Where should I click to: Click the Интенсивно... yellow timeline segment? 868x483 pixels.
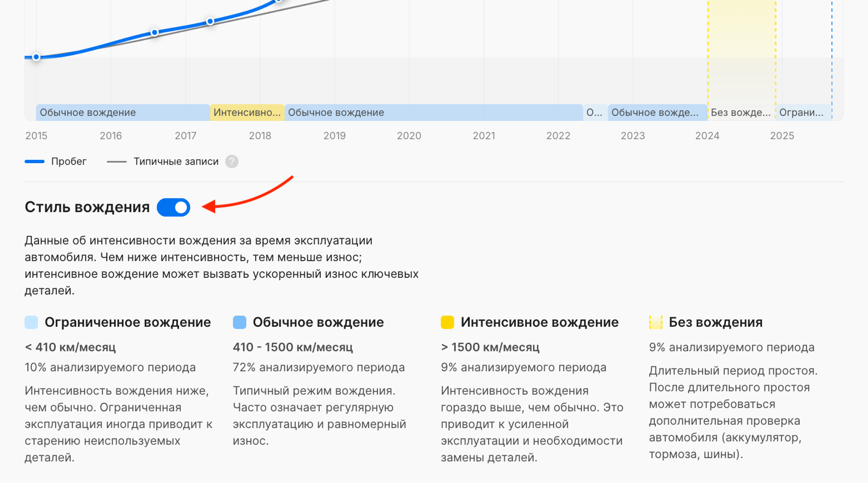pyautogui.click(x=247, y=112)
